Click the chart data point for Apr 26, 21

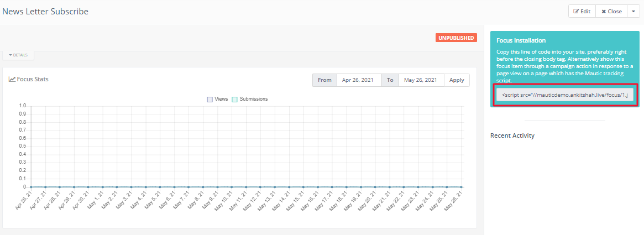(x=31, y=187)
